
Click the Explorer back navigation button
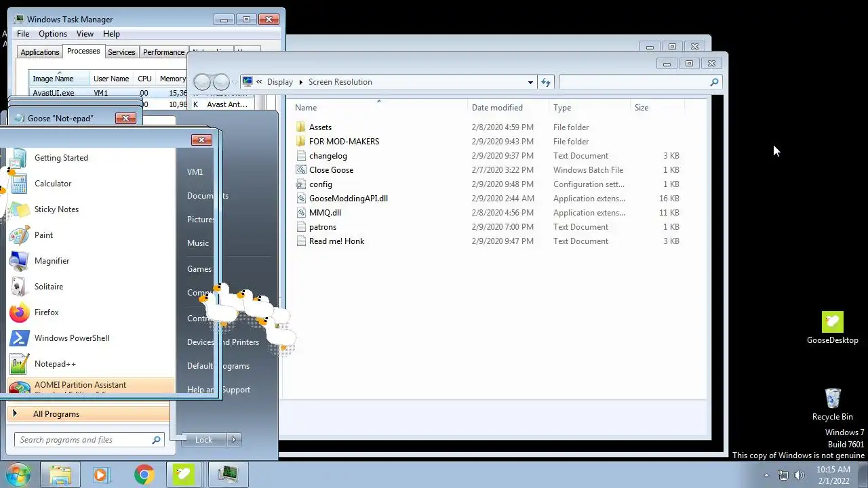click(202, 82)
